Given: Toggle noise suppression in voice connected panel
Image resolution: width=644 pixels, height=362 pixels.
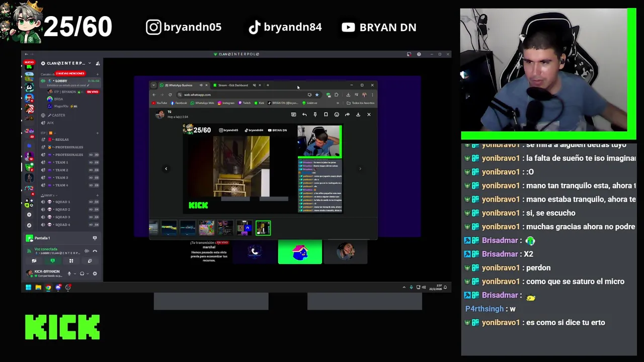Looking at the screenshot, I should (87, 251).
